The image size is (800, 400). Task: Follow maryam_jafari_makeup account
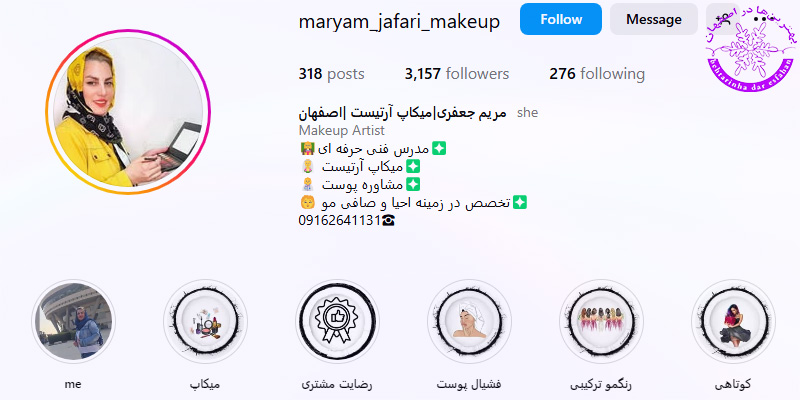[x=561, y=19]
